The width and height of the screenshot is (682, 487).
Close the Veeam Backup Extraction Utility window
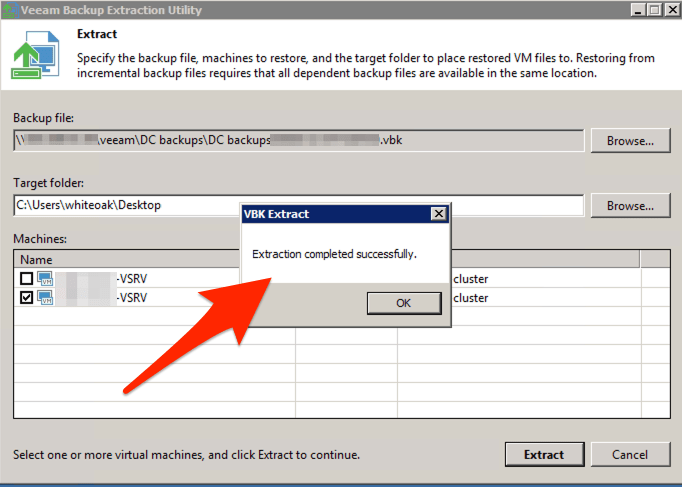(x=672, y=10)
